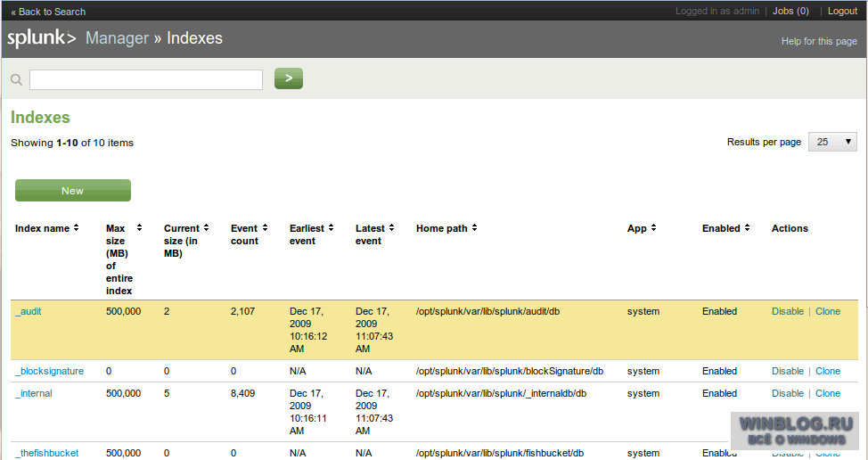Sort by Current size column arrows

coord(206,227)
